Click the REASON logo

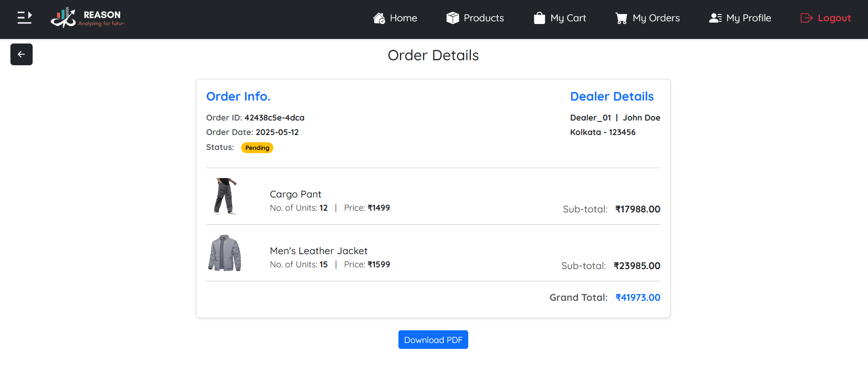pyautogui.click(x=87, y=18)
